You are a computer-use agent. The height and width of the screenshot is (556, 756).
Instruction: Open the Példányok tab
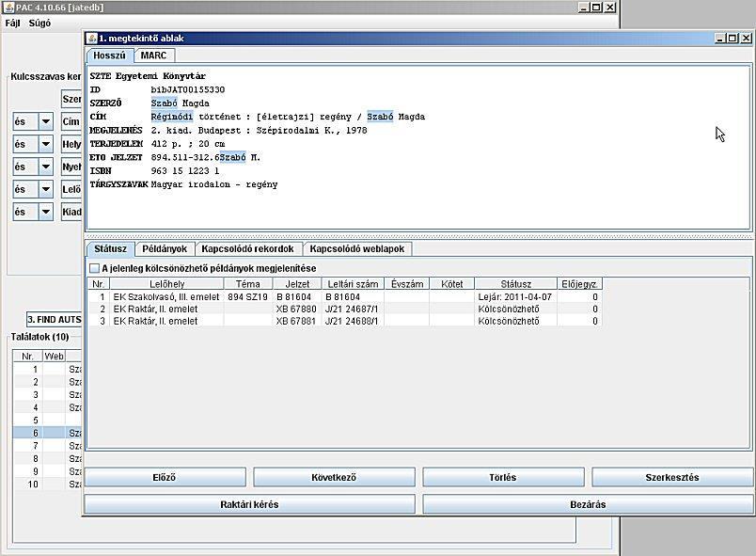point(165,248)
